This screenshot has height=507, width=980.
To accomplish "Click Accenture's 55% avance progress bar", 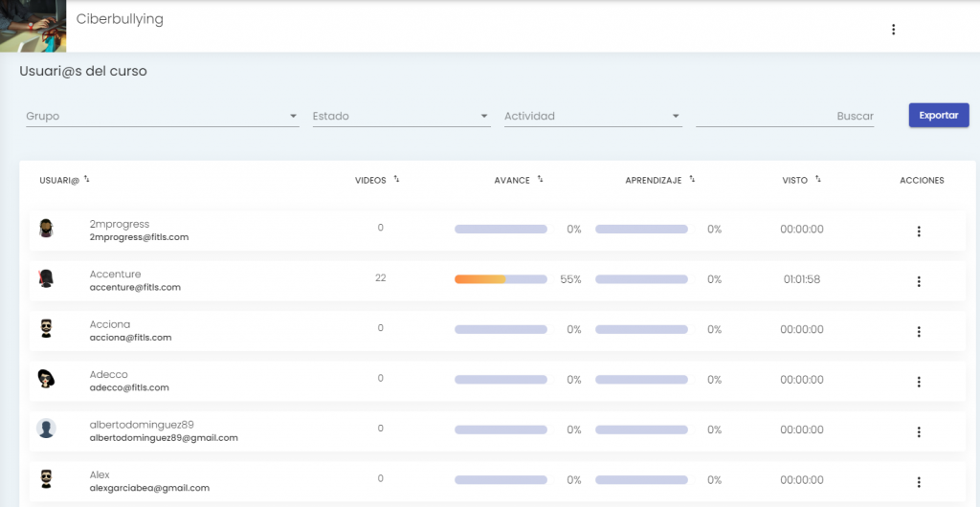I will [x=501, y=279].
